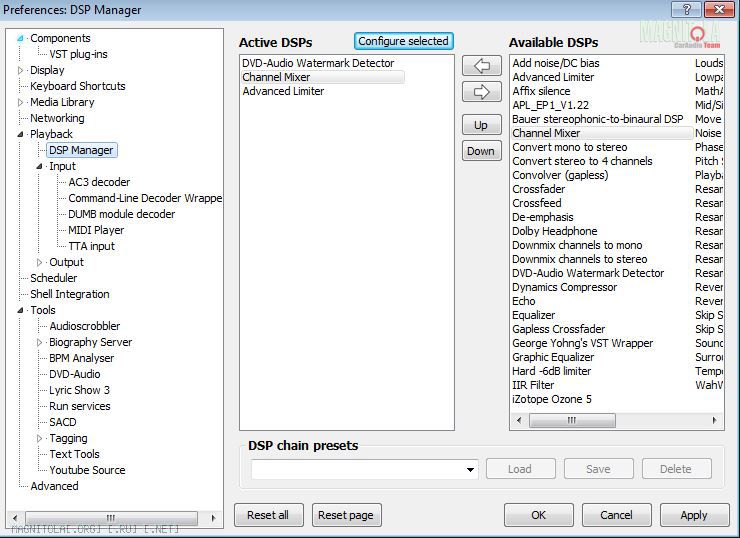This screenshot has width=740, height=538.
Task: Open Youtube Source settings
Action: (87, 471)
